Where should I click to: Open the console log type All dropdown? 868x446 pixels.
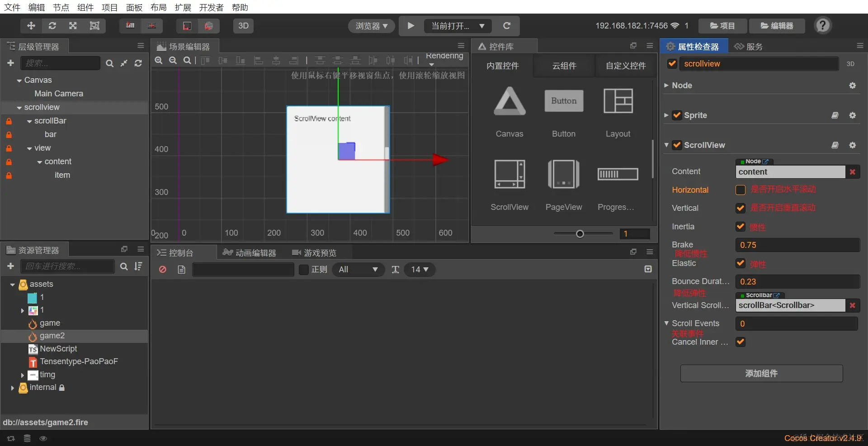tap(358, 270)
